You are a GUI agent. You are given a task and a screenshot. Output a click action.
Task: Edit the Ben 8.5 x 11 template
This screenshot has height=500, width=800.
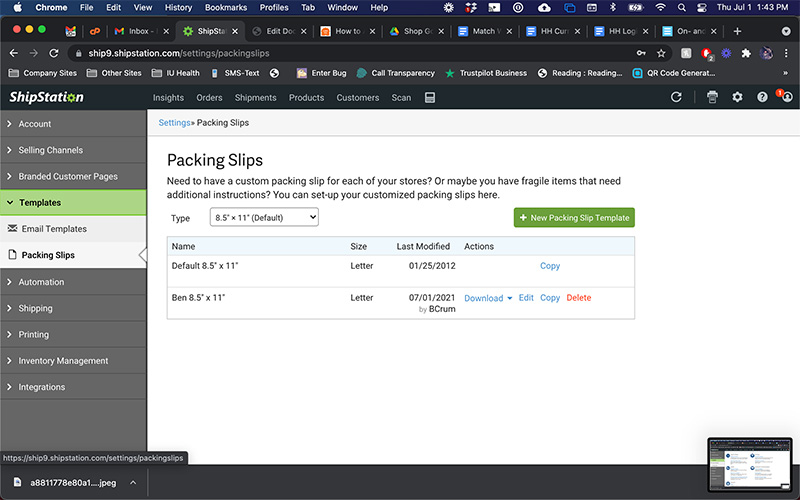coord(526,297)
